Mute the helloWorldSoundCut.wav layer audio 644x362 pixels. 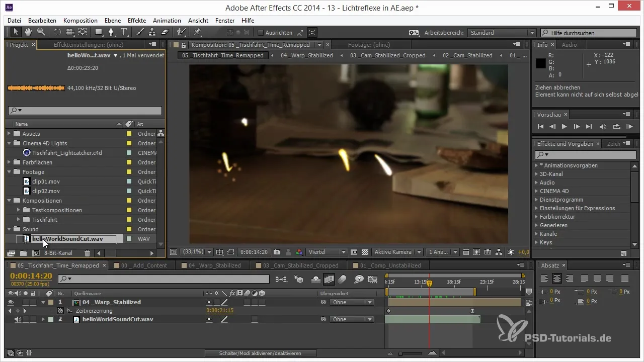[18, 319]
